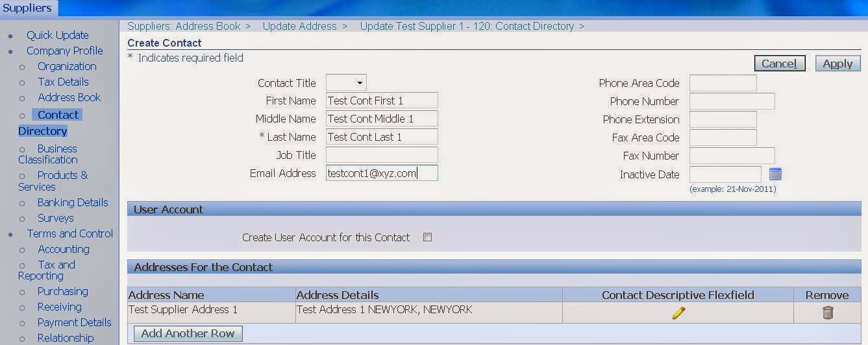Screen dimensions: 868x345
Task: Go to Banking Details
Action: click(73, 202)
